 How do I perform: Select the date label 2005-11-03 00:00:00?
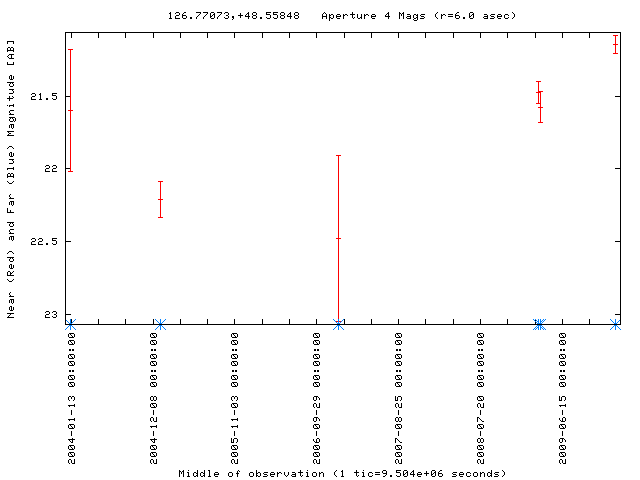tap(235, 398)
